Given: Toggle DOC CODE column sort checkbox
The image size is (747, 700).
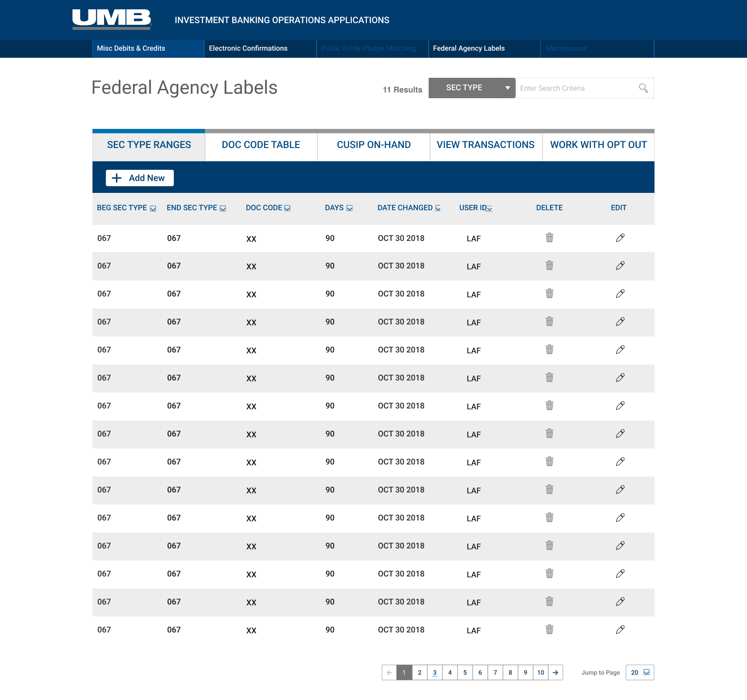Looking at the screenshot, I should pyautogui.click(x=287, y=208).
